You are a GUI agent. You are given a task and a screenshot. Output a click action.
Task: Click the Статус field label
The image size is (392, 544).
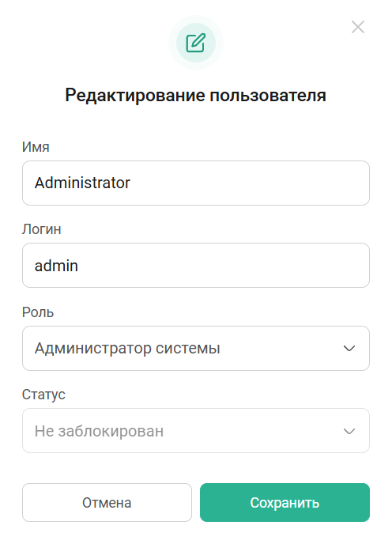tap(43, 395)
